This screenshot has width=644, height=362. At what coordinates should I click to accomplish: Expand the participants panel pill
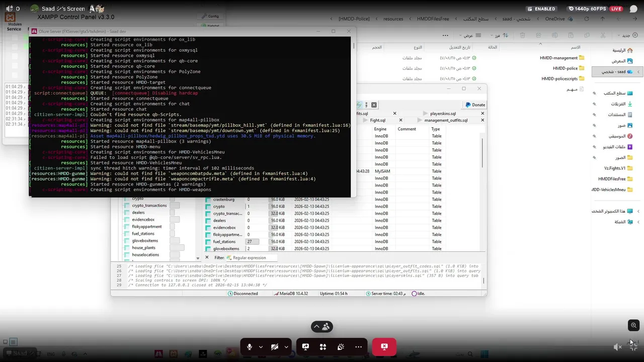coord(321,327)
